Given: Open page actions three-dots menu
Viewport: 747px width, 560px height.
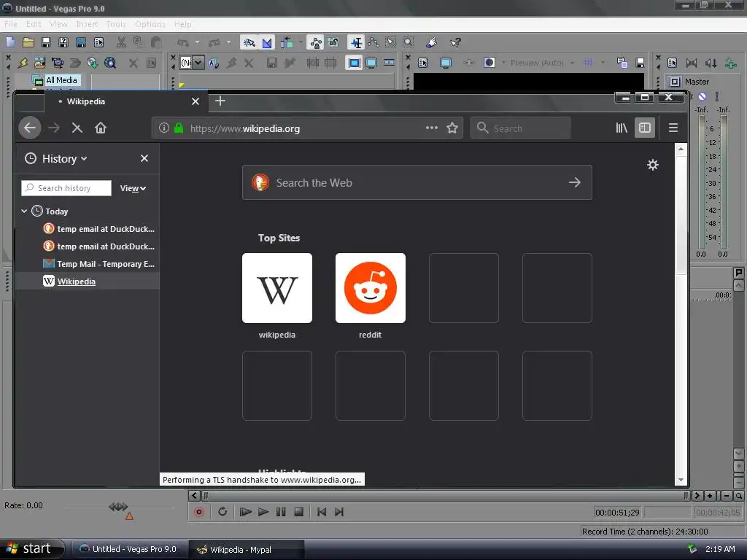Looking at the screenshot, I should tap(432, 128).
